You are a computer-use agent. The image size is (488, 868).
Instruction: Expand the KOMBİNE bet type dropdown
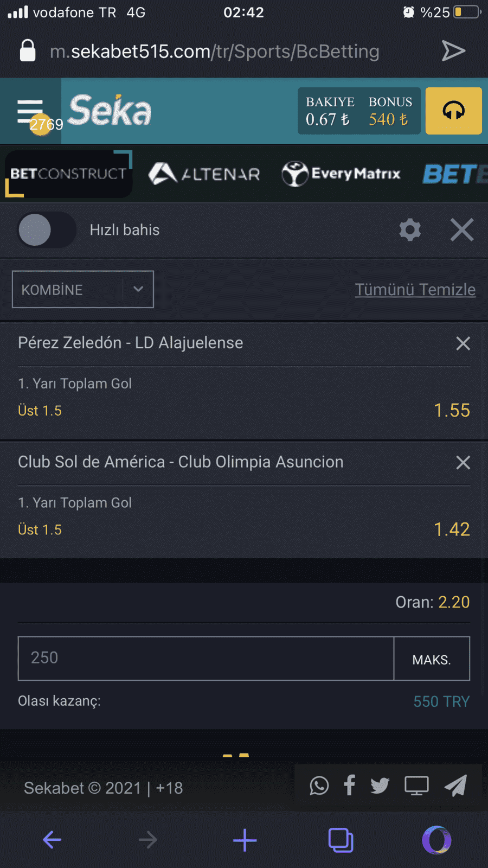click(x=83, y=289)
